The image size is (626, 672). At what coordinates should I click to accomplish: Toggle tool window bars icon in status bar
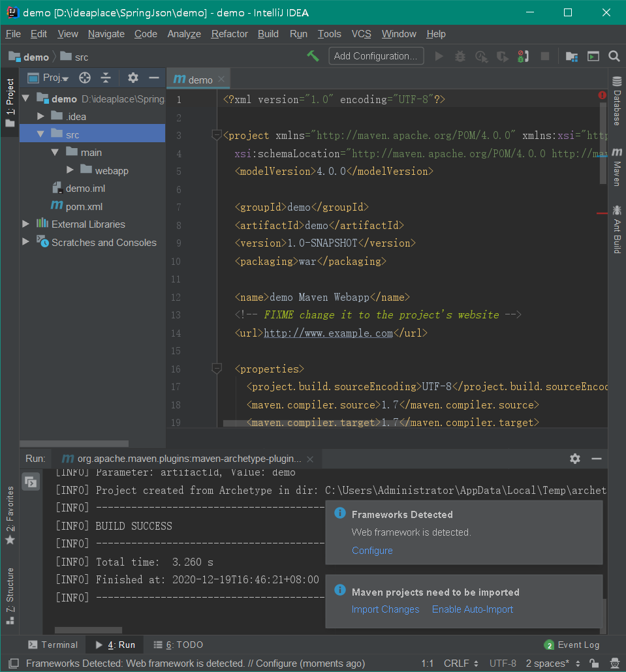click(x=14, y=664)
